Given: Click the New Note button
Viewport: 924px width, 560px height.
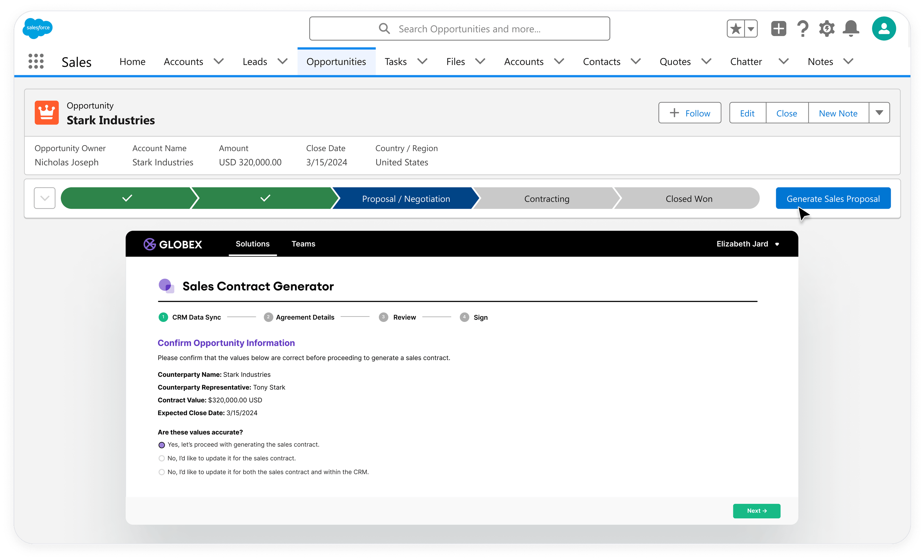Looking at the screenshot, I should (x=838, y=113).
